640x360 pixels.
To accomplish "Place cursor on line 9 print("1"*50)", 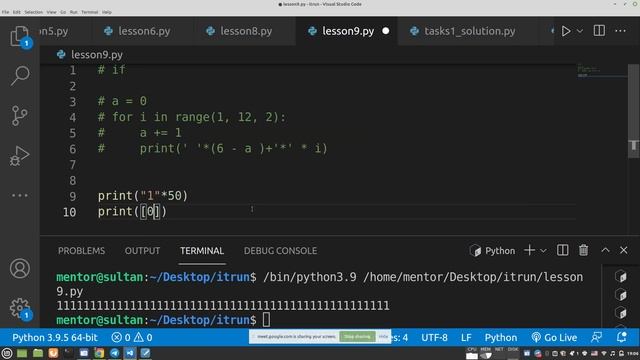I will (143, 196).
